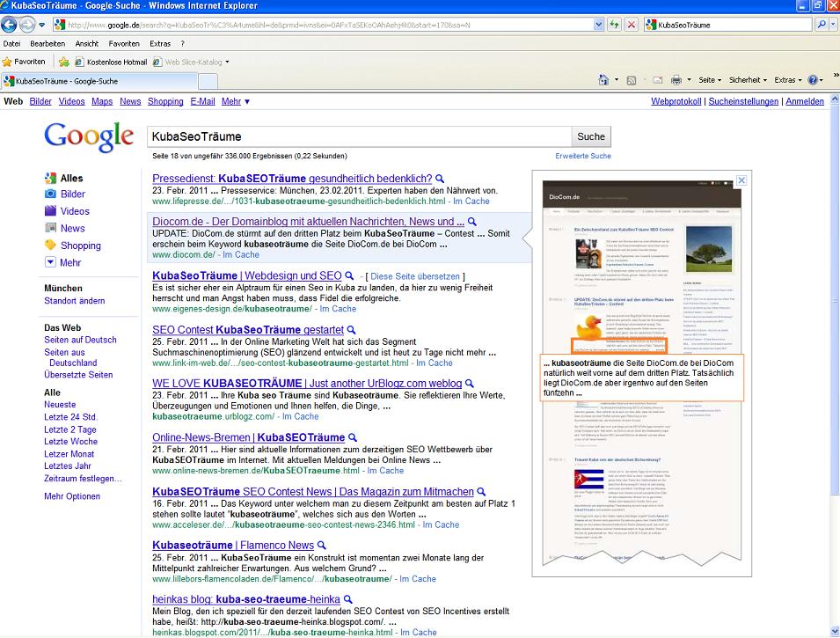Viewport: 840px width, 638px height.
Task: Refresh the page using the green arrows icon
Action: click(x=615, y=25)
